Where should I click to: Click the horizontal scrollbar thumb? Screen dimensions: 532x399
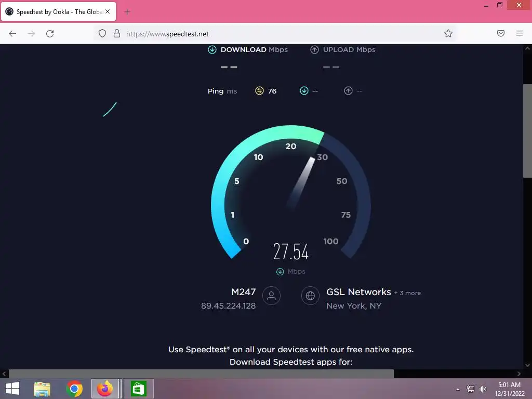(201, 374)
